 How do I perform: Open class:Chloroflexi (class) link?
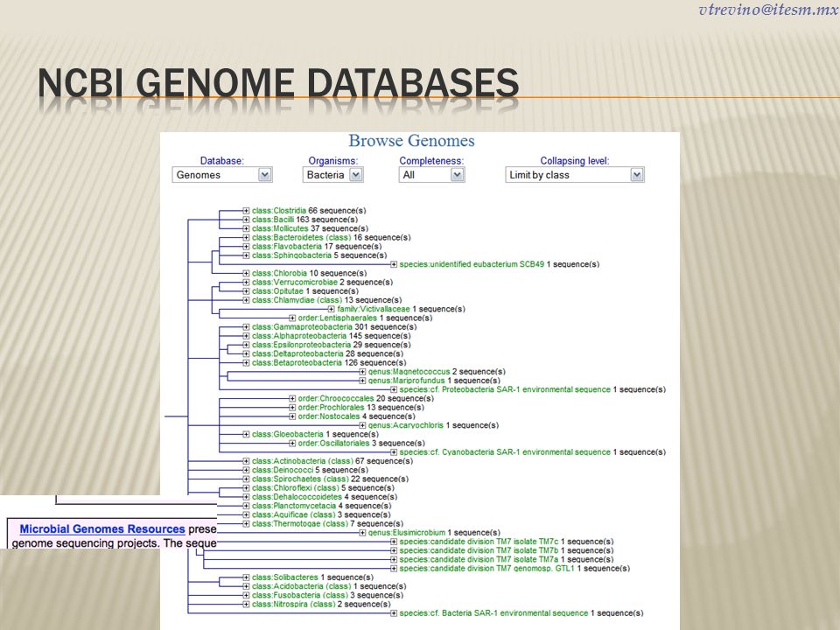[x=296, y=488]
